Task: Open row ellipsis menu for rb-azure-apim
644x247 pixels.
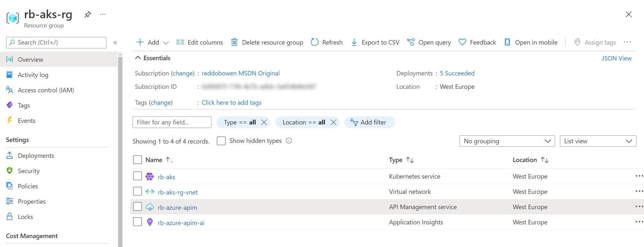Action: click(x=639, y=207)
